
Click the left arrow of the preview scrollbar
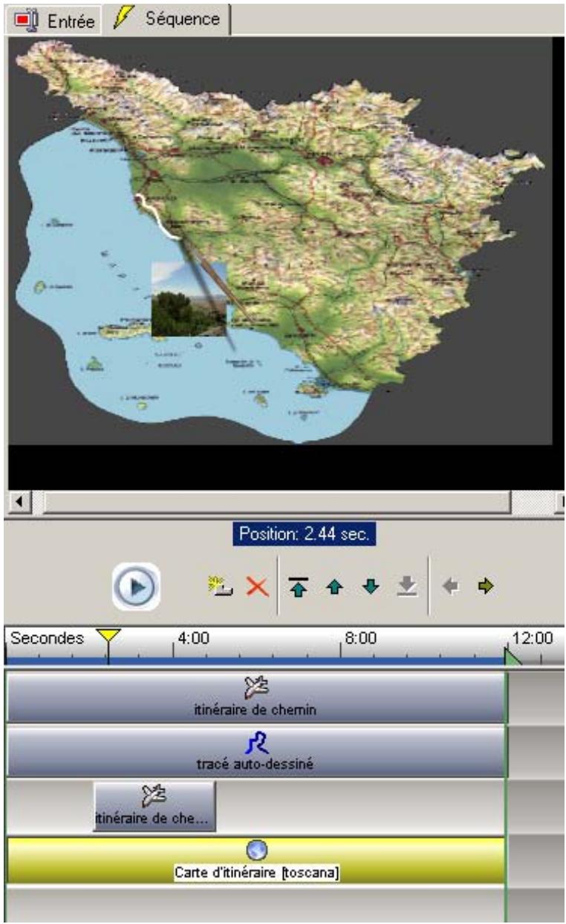coord(18,502)
